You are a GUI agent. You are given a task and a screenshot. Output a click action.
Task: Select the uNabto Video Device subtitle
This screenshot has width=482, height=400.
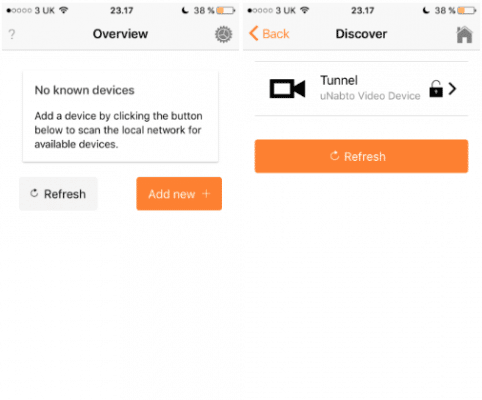tap(370, 96)
